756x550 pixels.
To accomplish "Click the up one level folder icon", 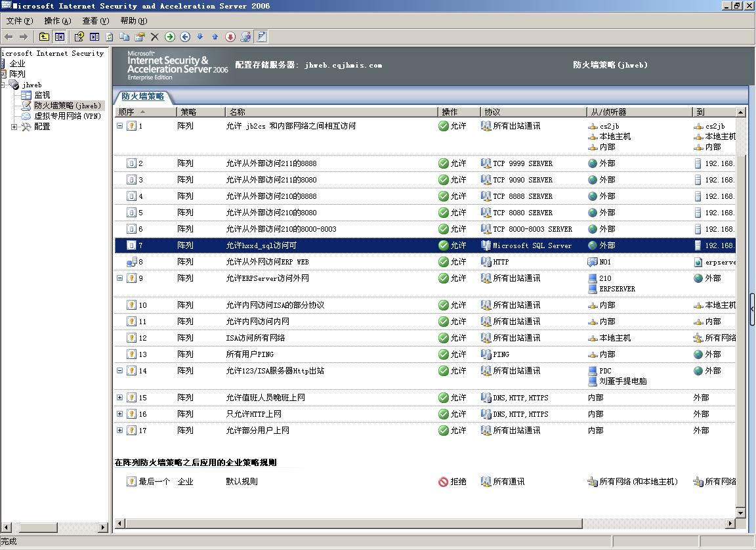I will point(44,37).
